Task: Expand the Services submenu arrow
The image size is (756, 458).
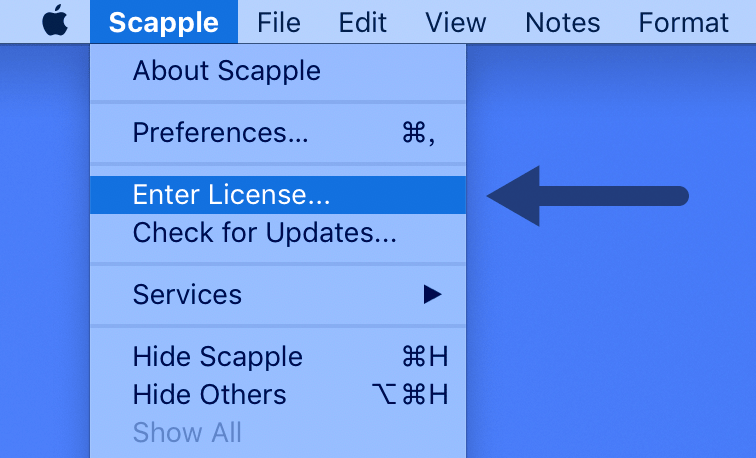Action: (x=432, y=295)
